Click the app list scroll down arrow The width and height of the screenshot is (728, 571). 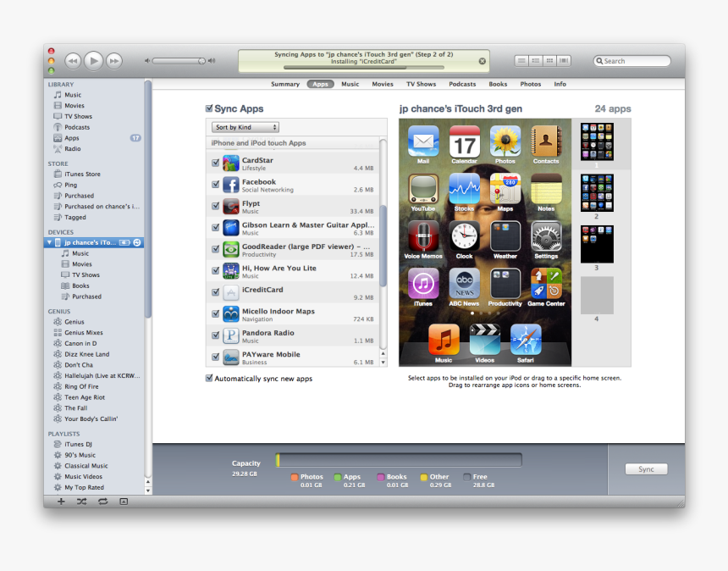(x=383, y=363)
